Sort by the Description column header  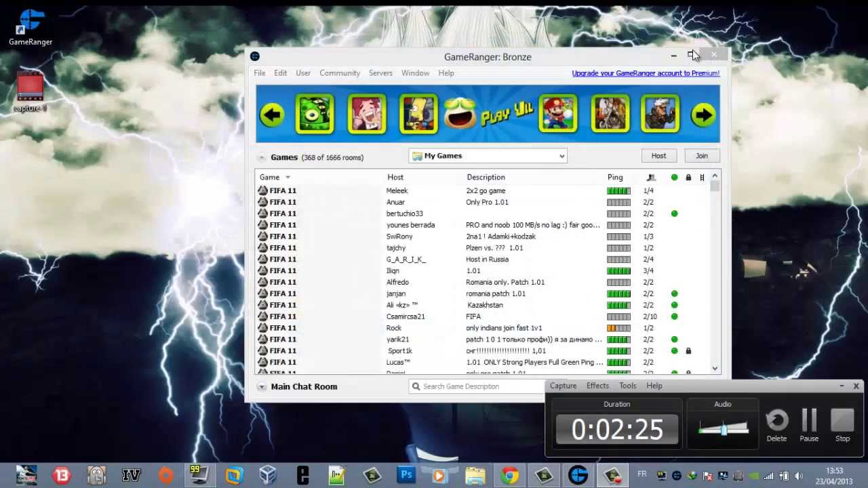pyautogui.click(x=486, y=178)
